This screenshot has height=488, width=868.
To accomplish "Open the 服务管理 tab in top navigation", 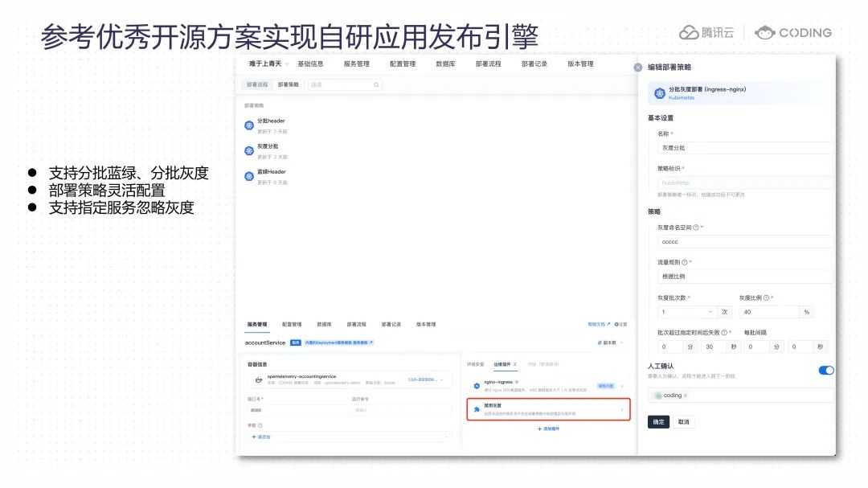I will [x=357, y=64].
